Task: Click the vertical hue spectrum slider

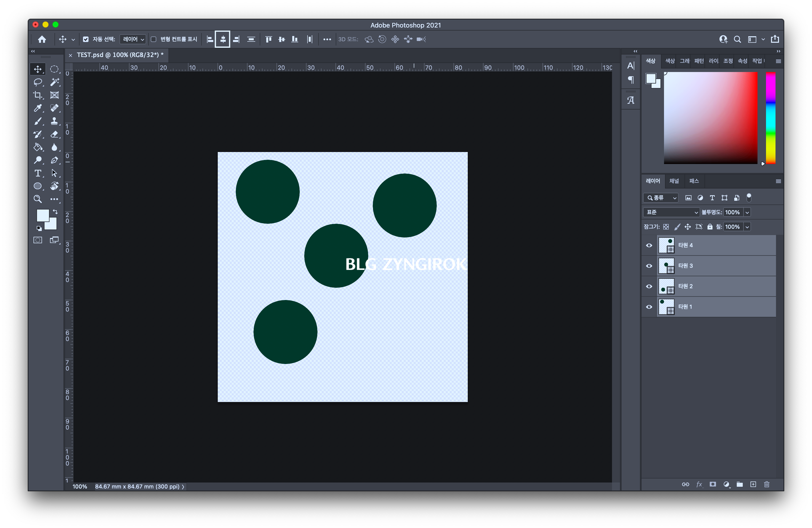Action: pos(770,118)
